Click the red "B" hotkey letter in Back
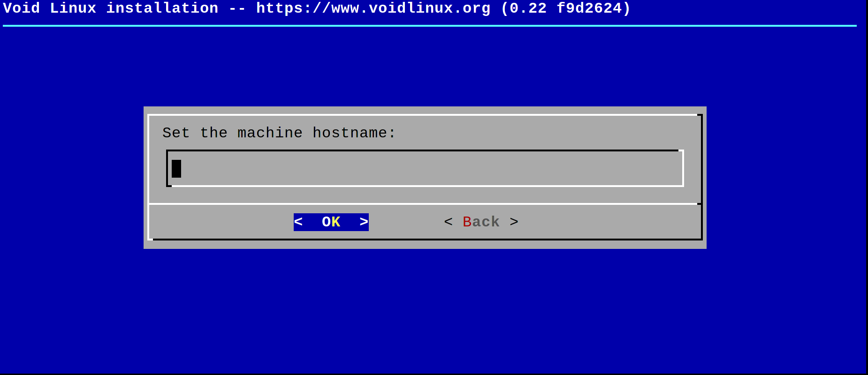The image size is (868, 375). coord(467,222)
